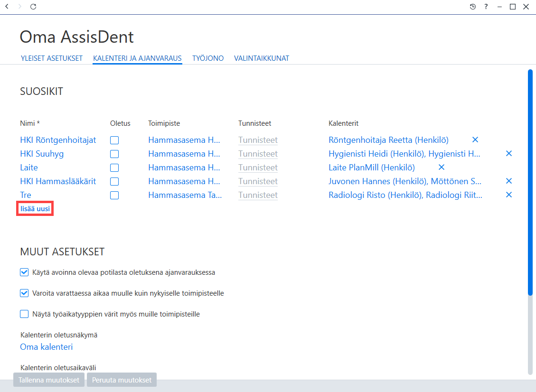Click Tunnisteet field in HKI Röntgenhoitajat row
The height and width of the screenshot is (392, 536).
tap(258, 140)
